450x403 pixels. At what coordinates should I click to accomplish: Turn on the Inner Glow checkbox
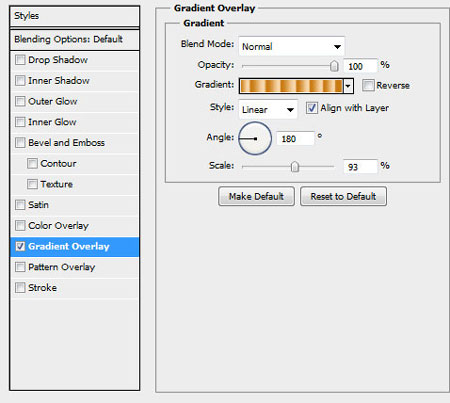click(x=20, y=122)
